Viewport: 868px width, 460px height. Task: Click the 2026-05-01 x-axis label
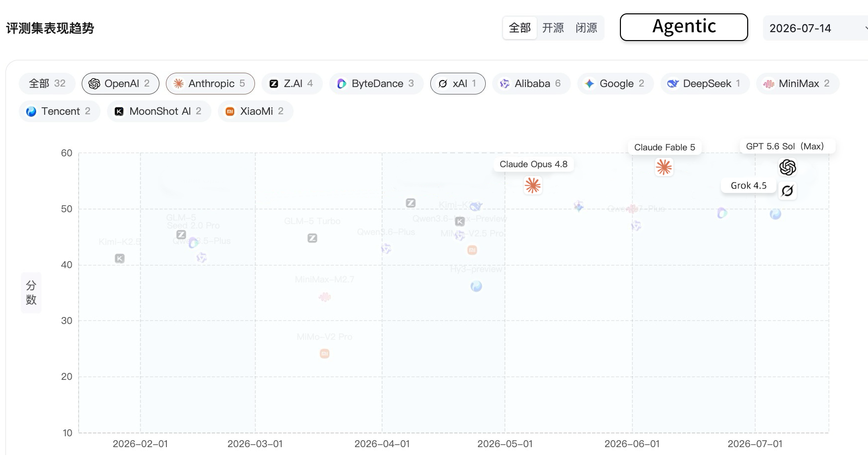pyautogui.click(x=505, y=444)
